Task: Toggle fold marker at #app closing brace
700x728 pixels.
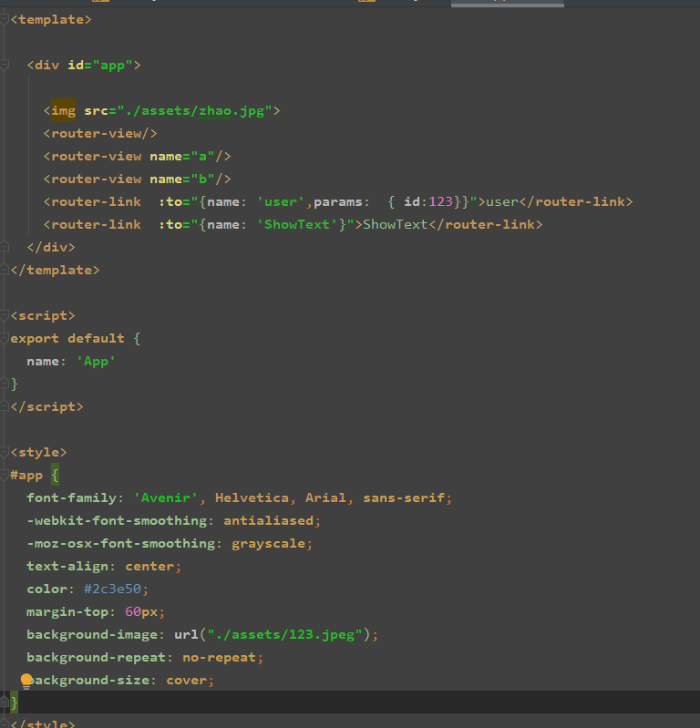Action: point(5,702)
